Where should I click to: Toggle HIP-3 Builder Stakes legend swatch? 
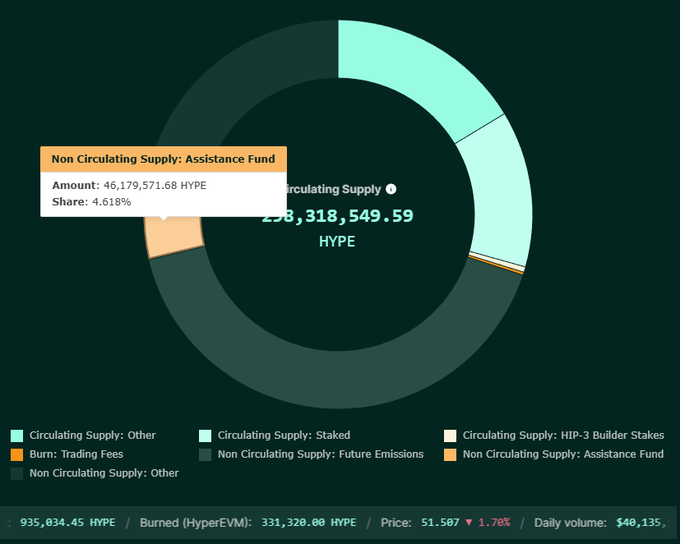click(450, 436)
